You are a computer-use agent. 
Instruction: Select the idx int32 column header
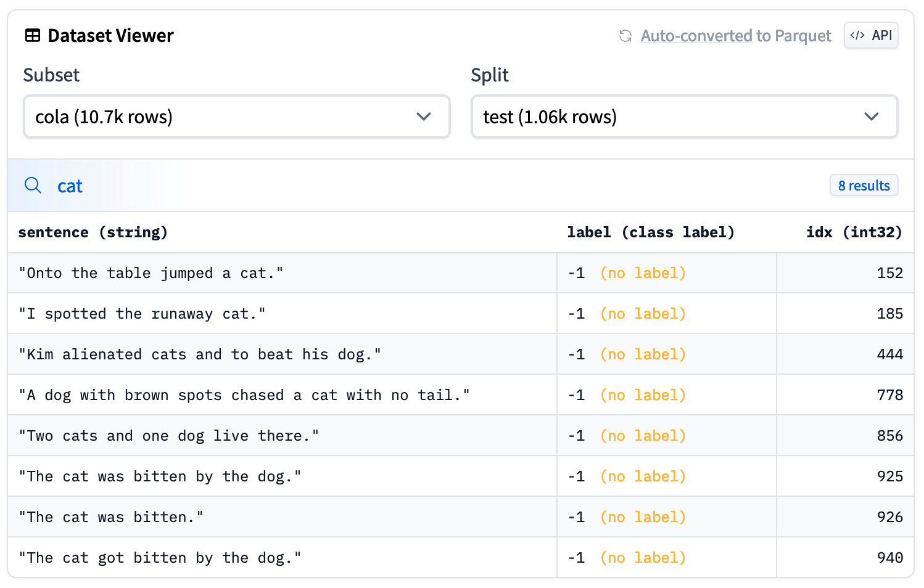854,232
